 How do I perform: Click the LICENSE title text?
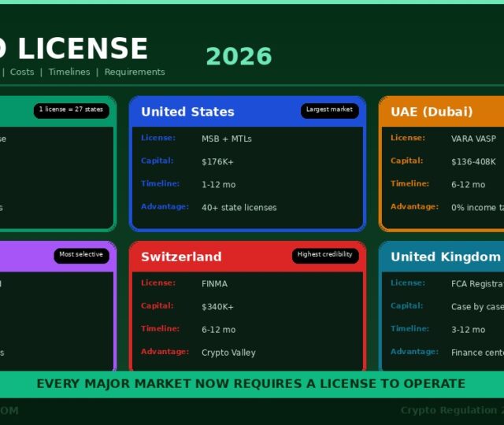pos(83,49)
